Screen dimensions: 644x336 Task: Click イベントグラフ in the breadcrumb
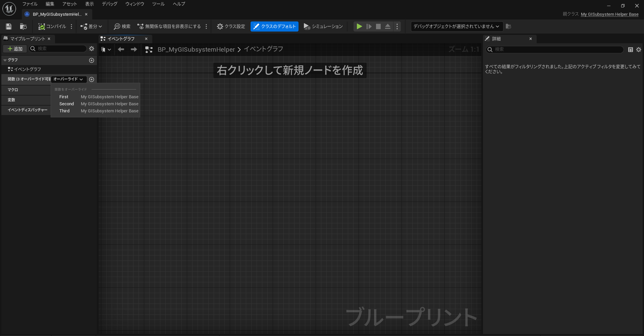click(263, 49)
